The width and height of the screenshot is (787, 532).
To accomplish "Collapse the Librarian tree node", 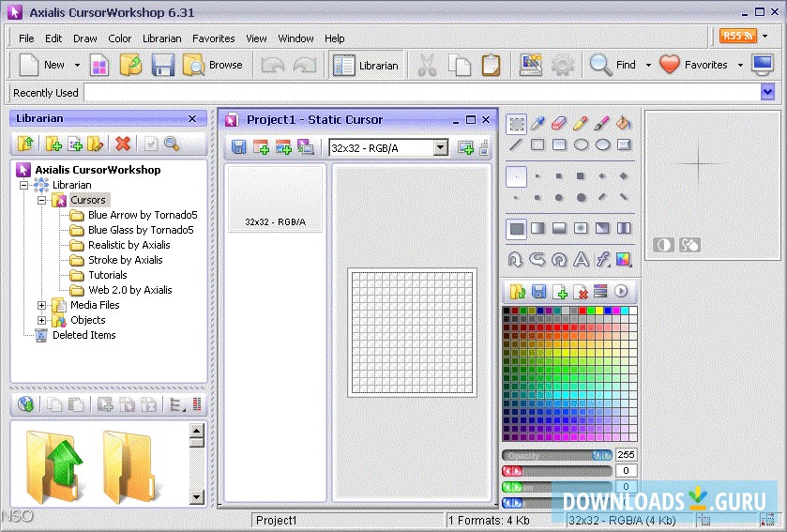I will point(23,185).
